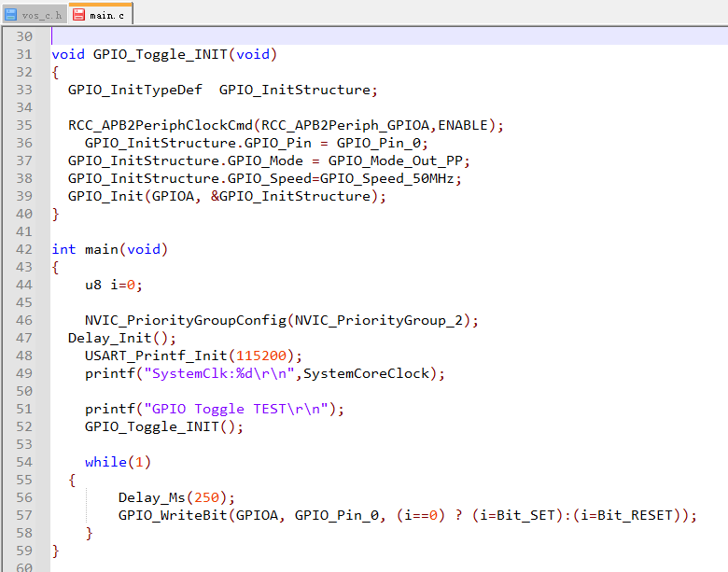Screen dimensions: 728x572
Task: Click Delay_Ms call on line 56
Action: [x=152, y=498]
